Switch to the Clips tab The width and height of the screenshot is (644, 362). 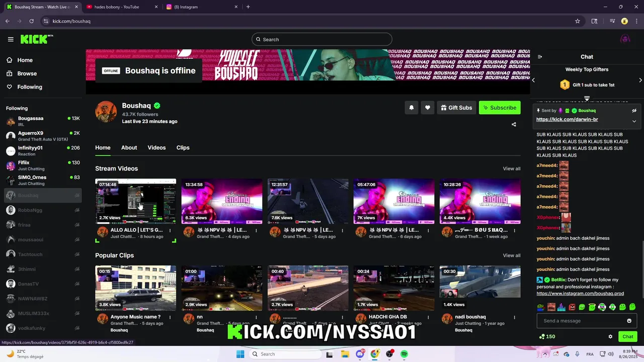(183, 147)
